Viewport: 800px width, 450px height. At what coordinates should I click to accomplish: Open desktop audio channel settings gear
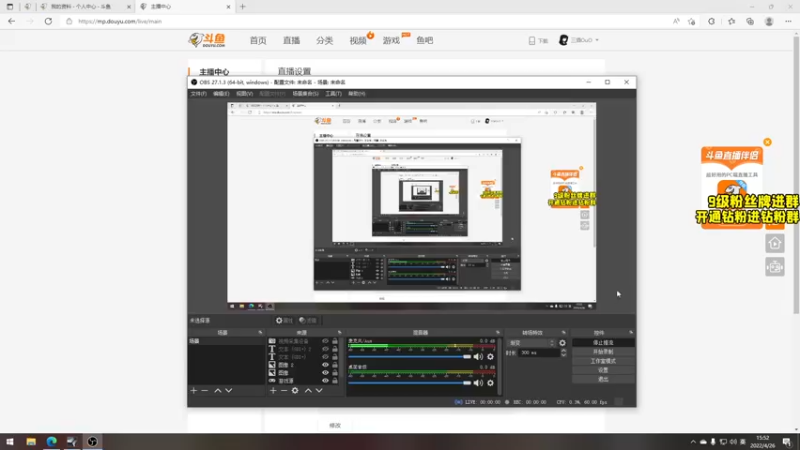pos(490,383)
